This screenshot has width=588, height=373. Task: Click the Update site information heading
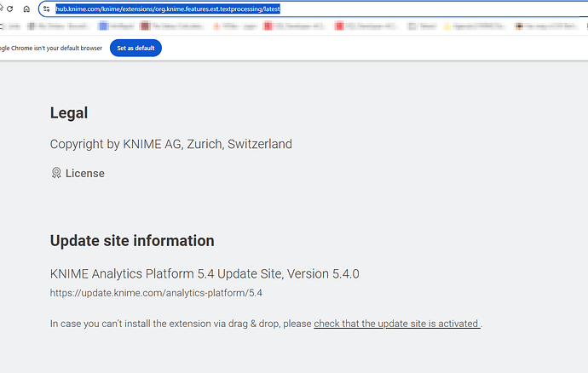click(132, 241)
